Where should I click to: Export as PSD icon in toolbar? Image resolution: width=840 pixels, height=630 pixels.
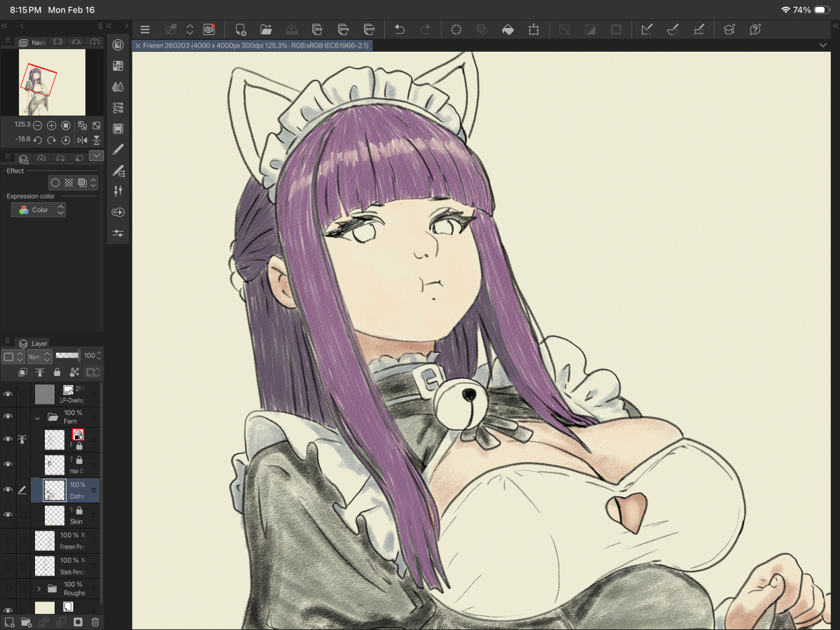pos(369,29)
